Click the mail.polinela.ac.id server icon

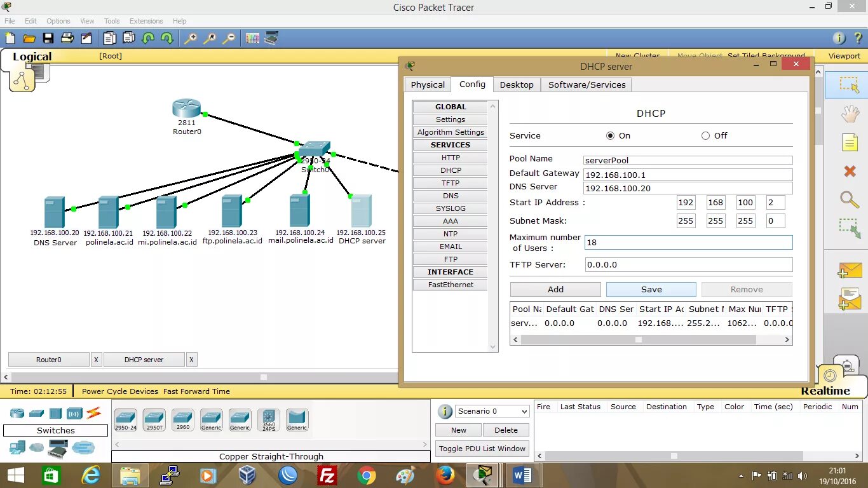pyautogui.click(x=299, y=210)
